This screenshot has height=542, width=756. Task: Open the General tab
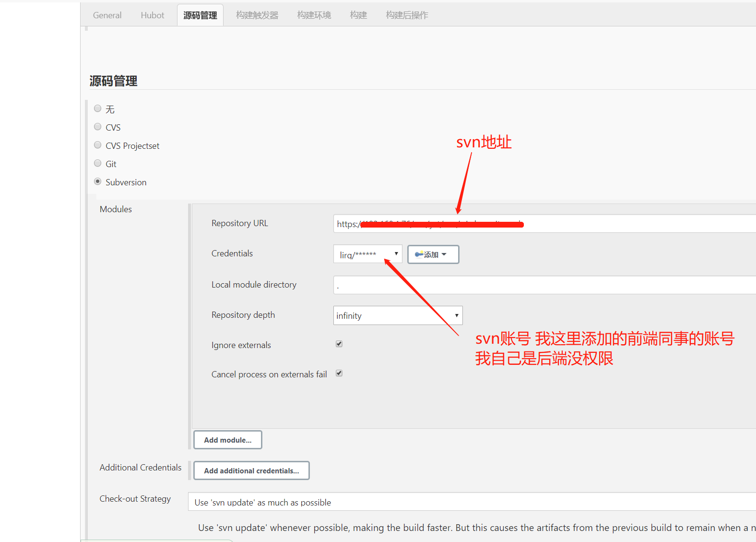point(107,15)
